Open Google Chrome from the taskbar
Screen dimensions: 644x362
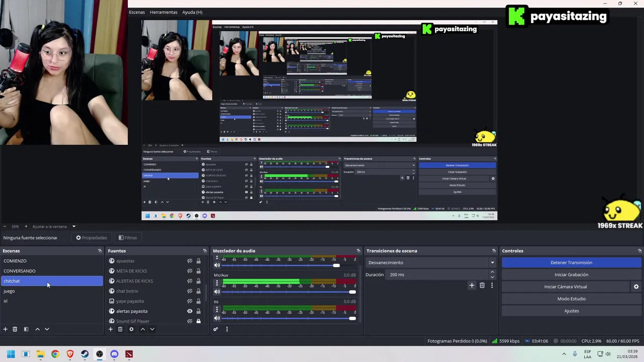(x=55, y=354)
